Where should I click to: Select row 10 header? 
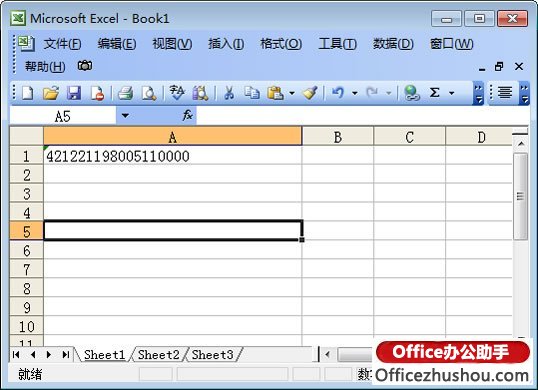tap(27, 326)
